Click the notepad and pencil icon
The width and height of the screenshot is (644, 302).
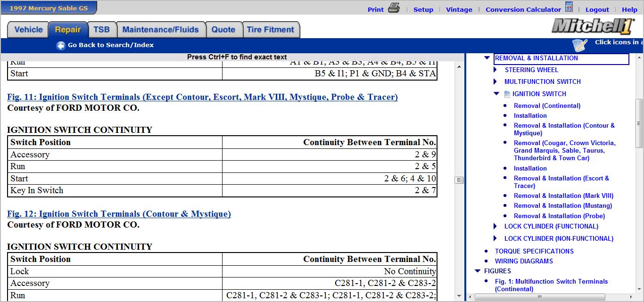point(580,45)
